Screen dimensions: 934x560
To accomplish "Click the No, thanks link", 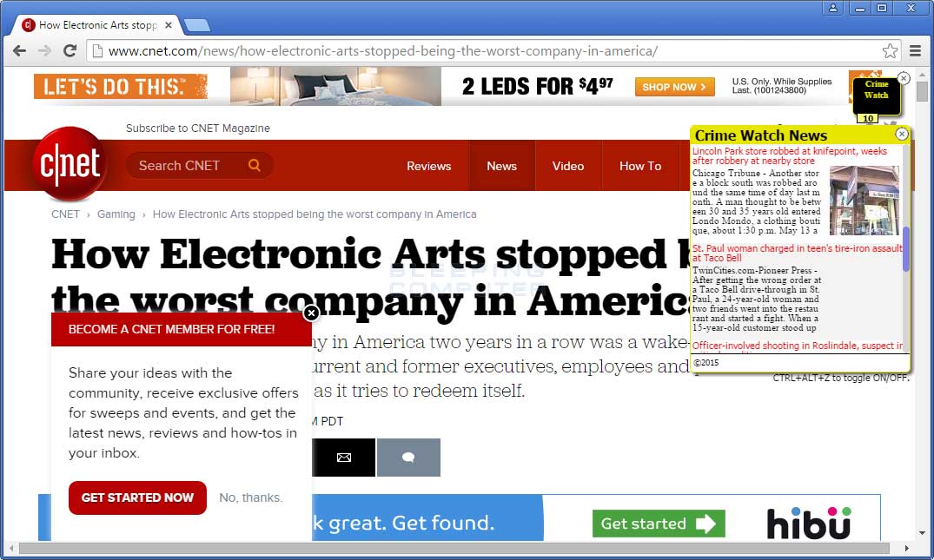I will 251,497.
